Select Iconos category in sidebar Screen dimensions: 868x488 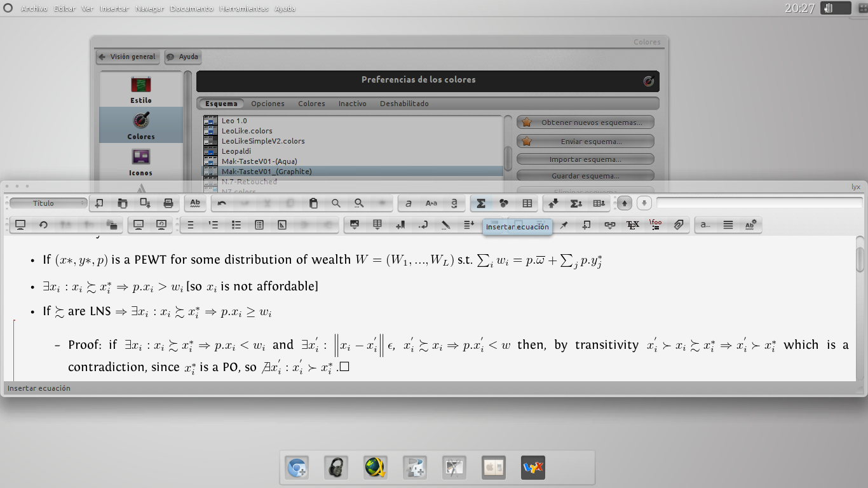(141, 161)
